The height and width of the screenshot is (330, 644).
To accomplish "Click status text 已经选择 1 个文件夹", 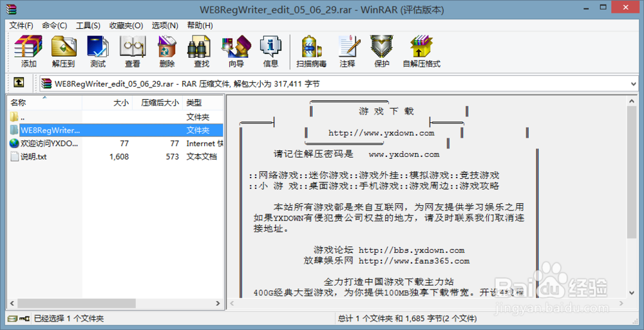I will [69, 318].
